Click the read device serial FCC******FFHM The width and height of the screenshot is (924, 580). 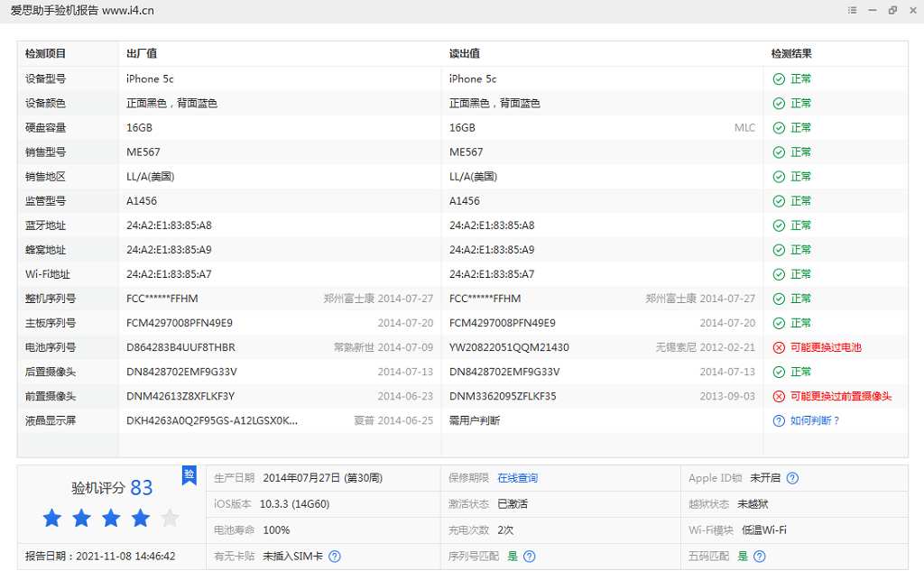point(485,299)
